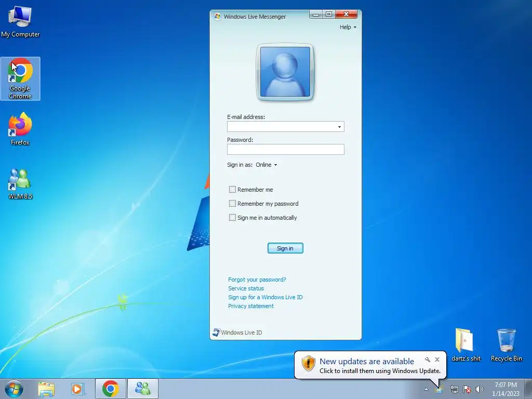Open the Service status link
532x399 pixels.
246,288
